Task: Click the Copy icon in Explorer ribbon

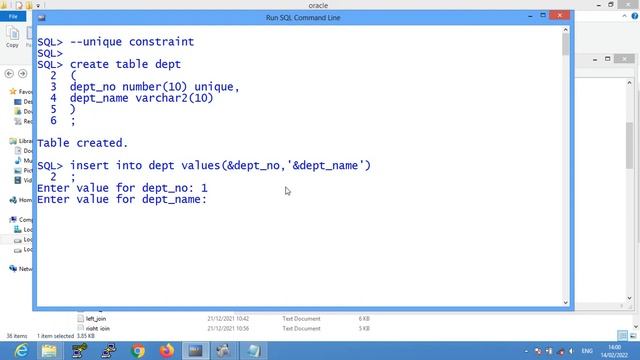Action: tap(12, 37)
